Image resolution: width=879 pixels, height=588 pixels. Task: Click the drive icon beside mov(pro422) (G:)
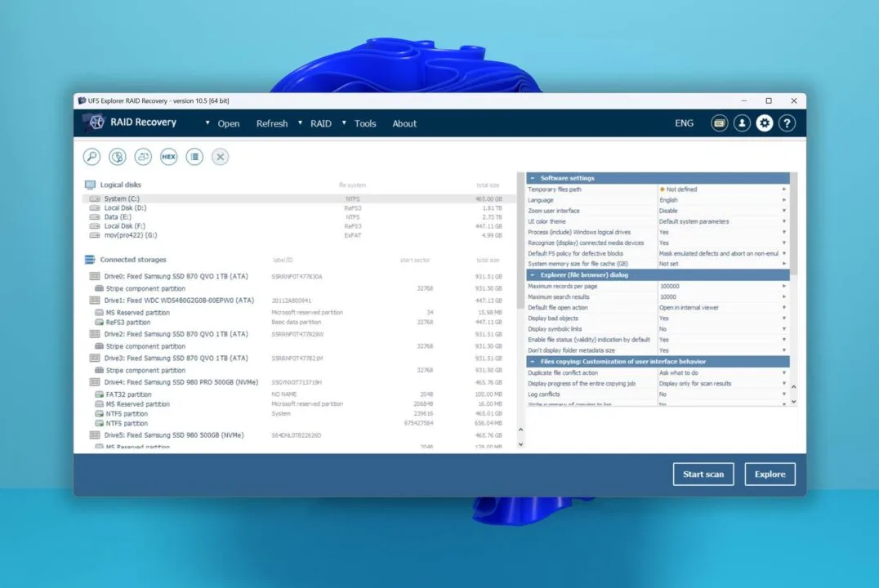pyautogui.click(x=95, y=235)
